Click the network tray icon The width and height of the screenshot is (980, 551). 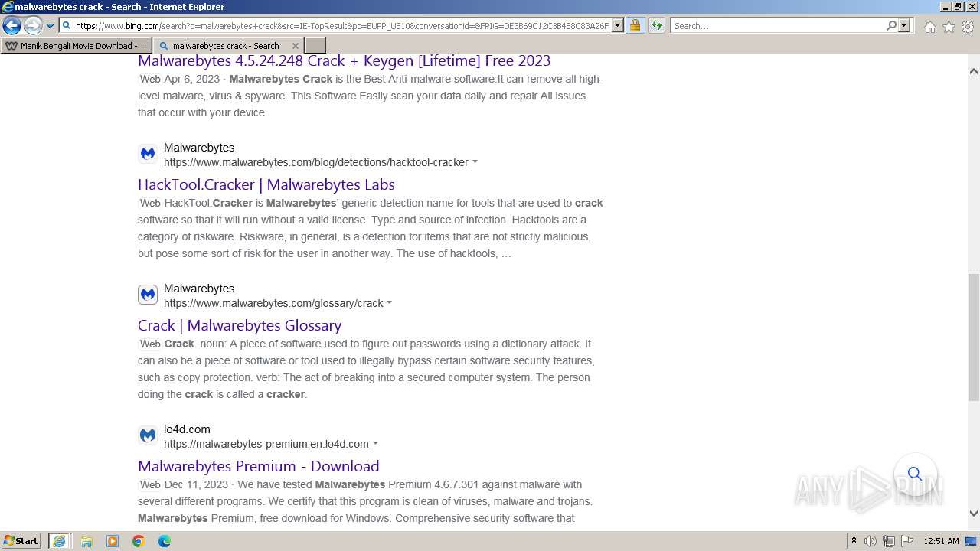889,541
